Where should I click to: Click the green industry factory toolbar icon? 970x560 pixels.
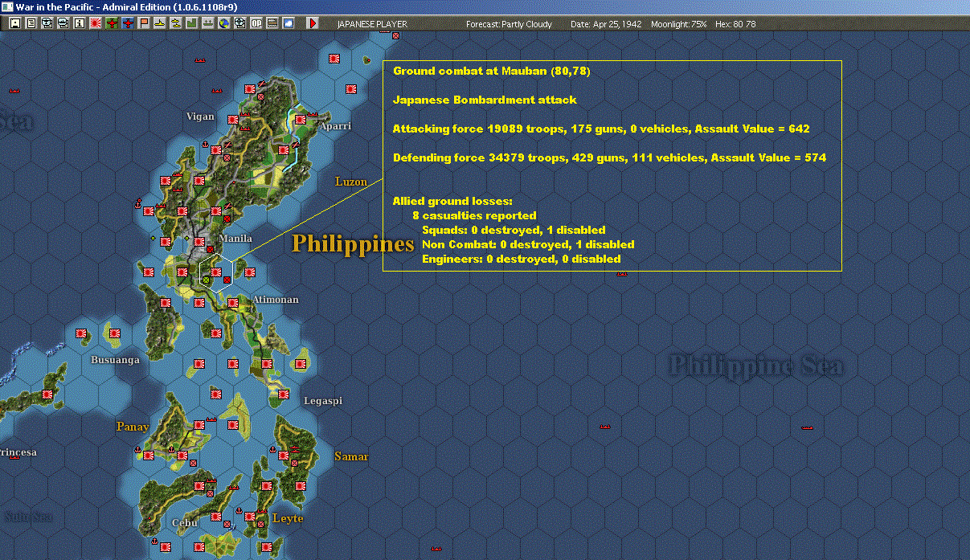191,23
